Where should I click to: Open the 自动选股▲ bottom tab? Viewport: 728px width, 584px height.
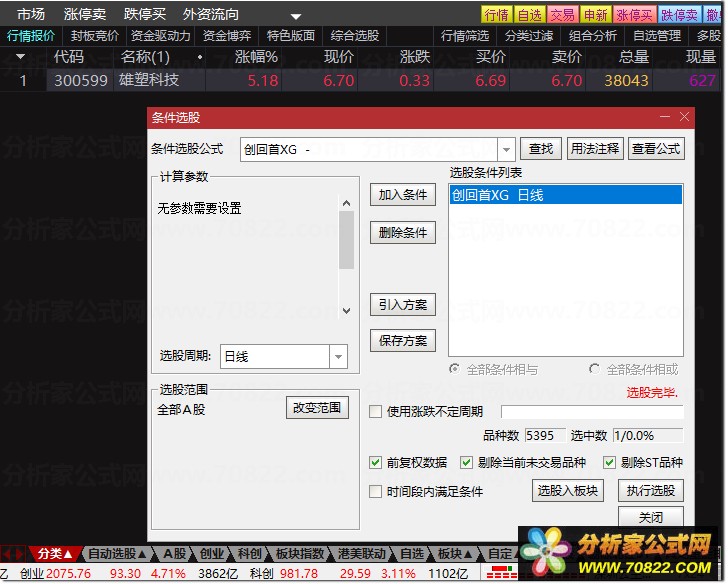tap(117, 554)
